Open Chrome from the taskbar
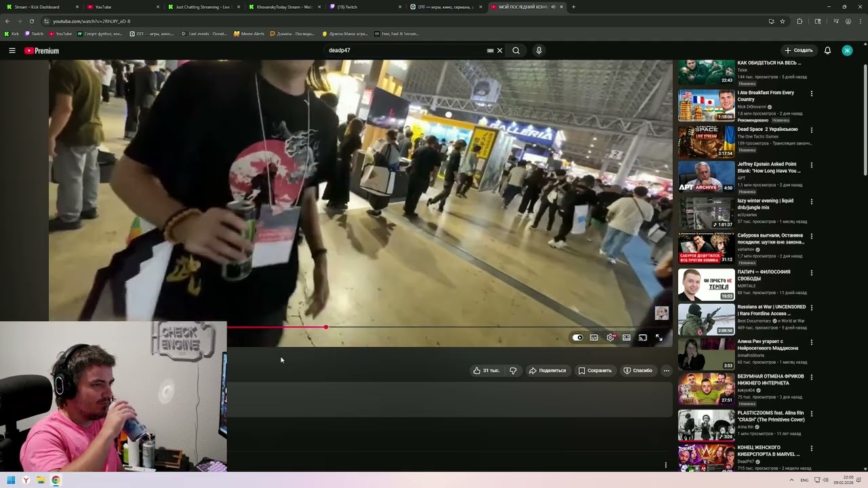 coord(56,481)
